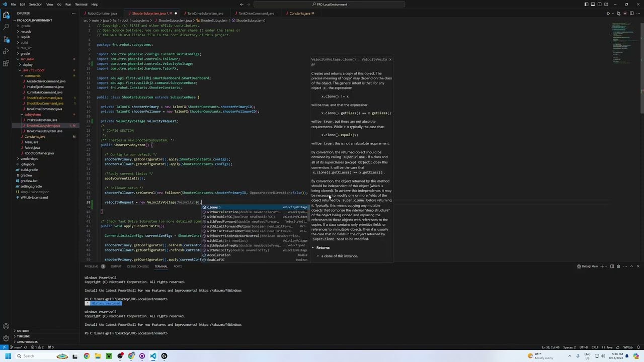
Task: Open the Extensions view
Action: coord(6,63)
